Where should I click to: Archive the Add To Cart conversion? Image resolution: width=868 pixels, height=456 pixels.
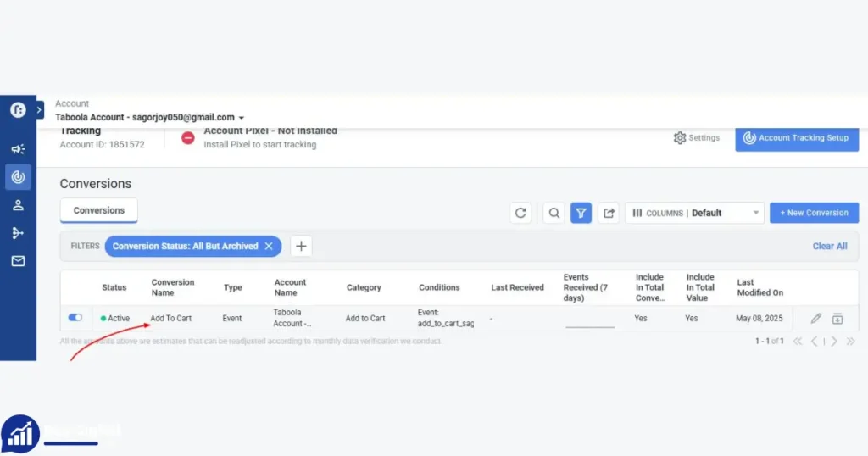tap(837, 318)
